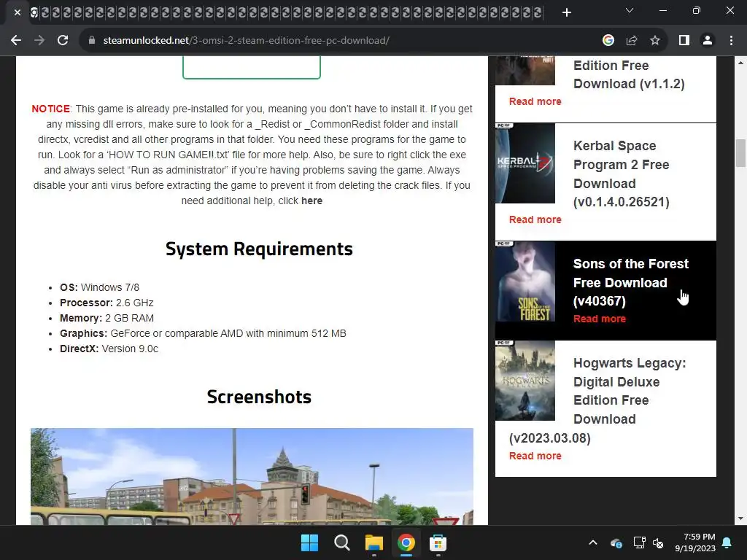Open Chrome three-dot menu
The image size is (747, 560).
[731, 41]
